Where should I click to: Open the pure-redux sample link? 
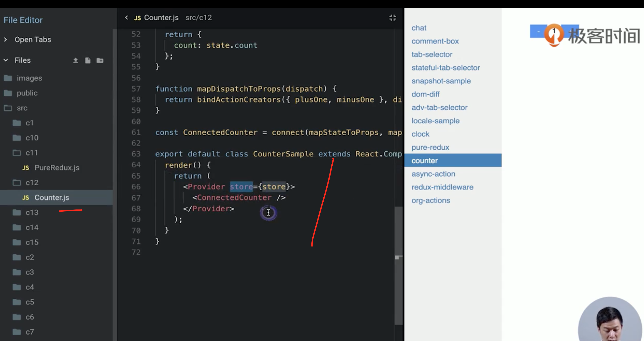(430, 147)
